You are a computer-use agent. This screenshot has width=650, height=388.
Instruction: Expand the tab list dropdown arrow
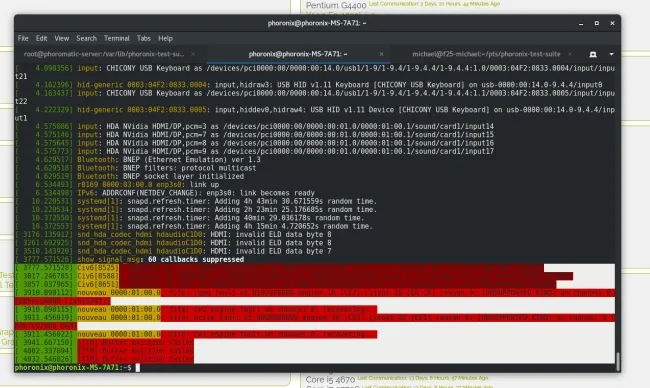coord(611,54)
